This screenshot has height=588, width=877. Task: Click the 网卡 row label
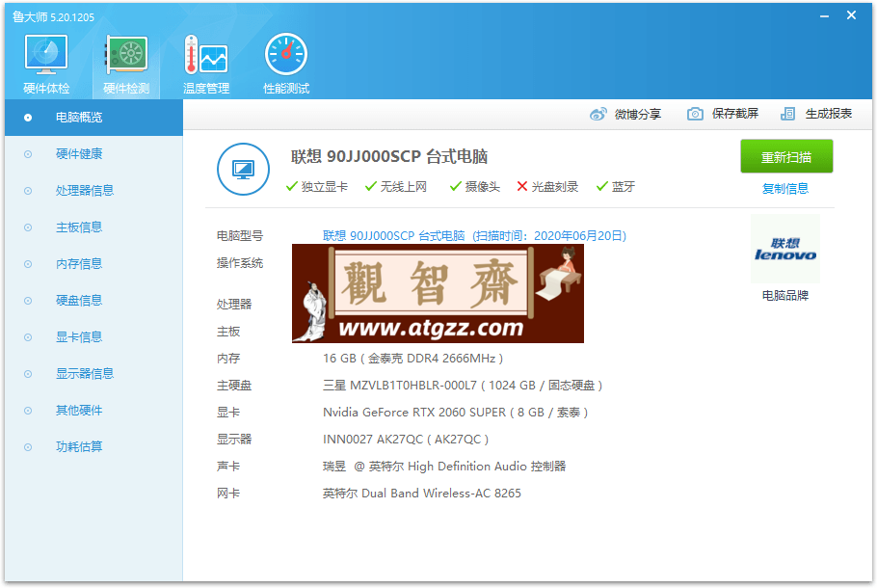[x=228, y=494]
